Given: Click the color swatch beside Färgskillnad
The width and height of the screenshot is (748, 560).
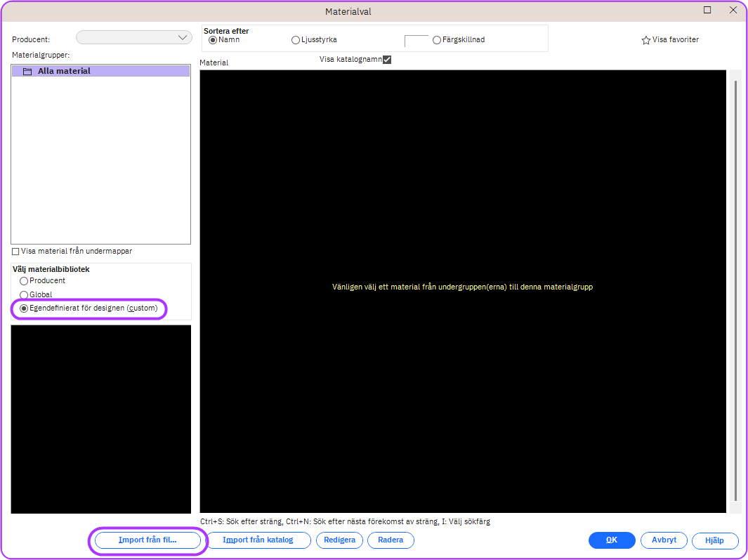Looking at the screenshot, I should pos(416,41).
